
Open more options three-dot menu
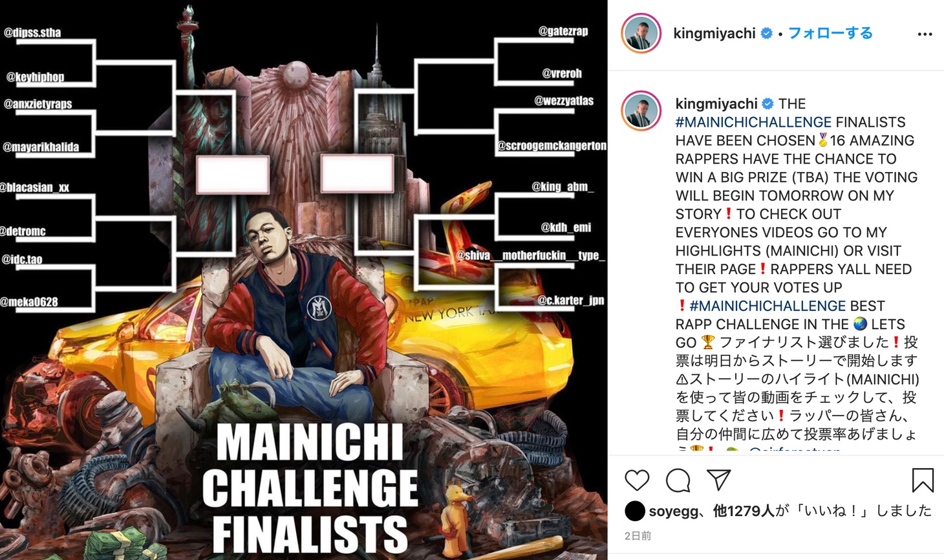tap(925, 34)
